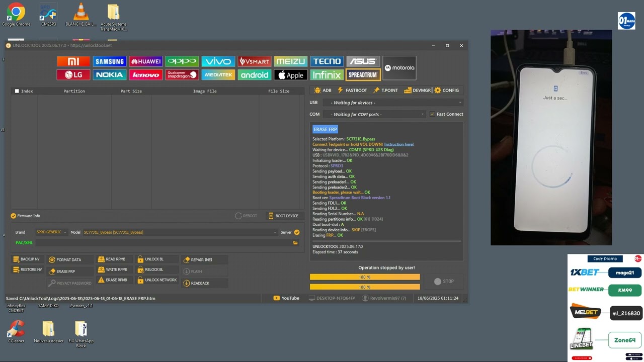Open the Vsmart brand section
This screenshot has width=644, height=362.
255,61
